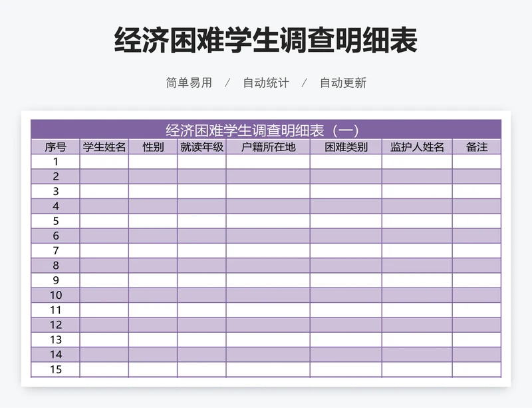This screenshot has width=532, height=408.
Task: Click the serial number 10 cell
Action: pyautogui.click(x=55, y=296)
